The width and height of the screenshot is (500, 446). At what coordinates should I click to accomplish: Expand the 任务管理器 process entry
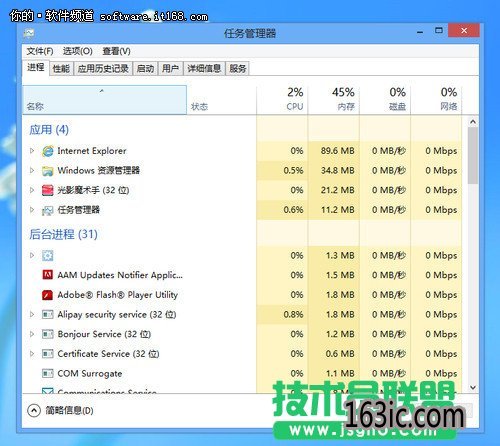[32, 210]
